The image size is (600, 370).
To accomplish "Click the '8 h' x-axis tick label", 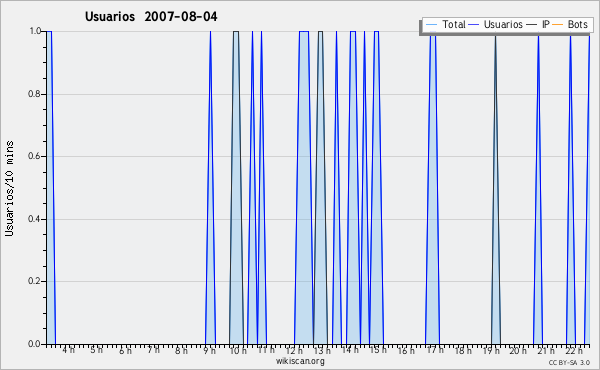I will click(x=181, y=350).
